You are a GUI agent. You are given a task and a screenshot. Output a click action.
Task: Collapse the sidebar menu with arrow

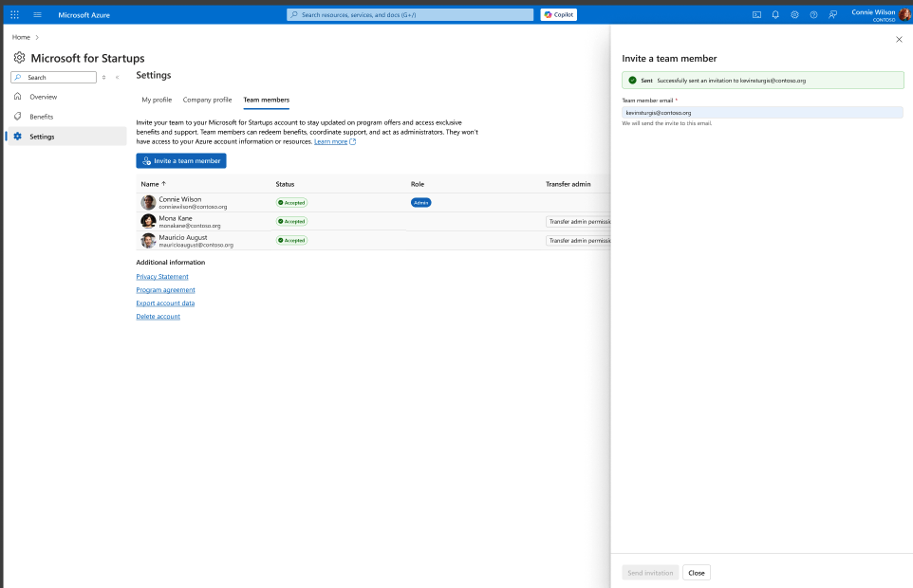pyautogui.click(x=117, y=78)
